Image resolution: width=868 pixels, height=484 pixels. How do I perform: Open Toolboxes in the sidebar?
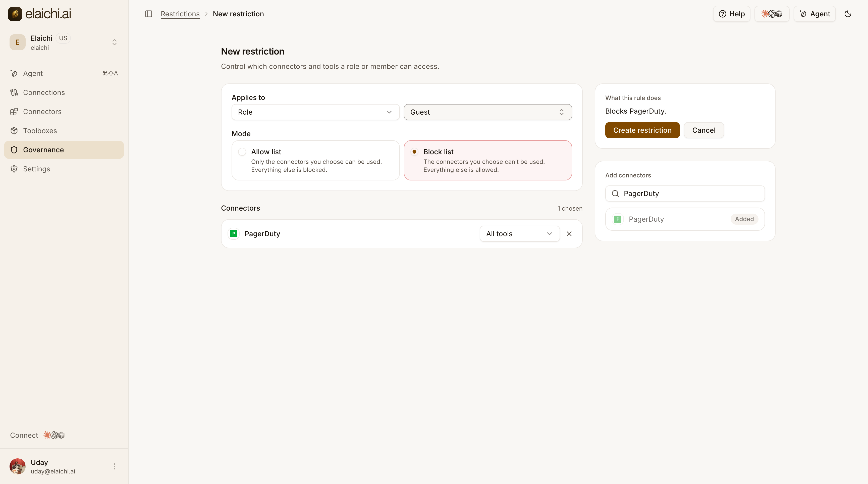pos(64,131)
